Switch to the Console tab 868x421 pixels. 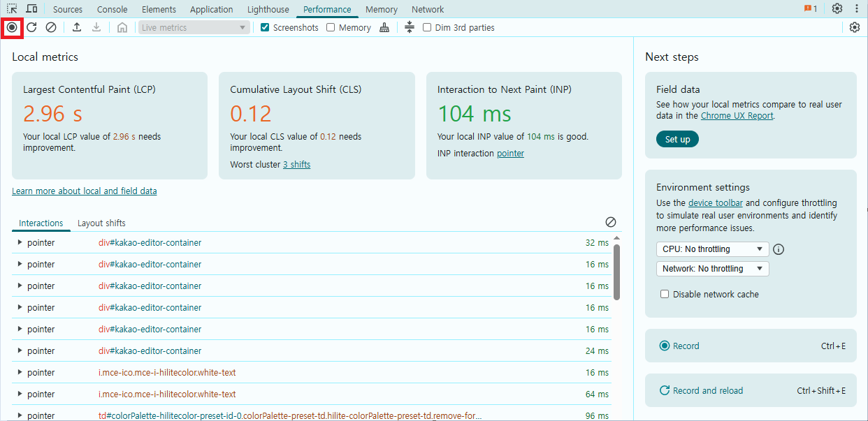pyautogui.click(x=112, y=9)
